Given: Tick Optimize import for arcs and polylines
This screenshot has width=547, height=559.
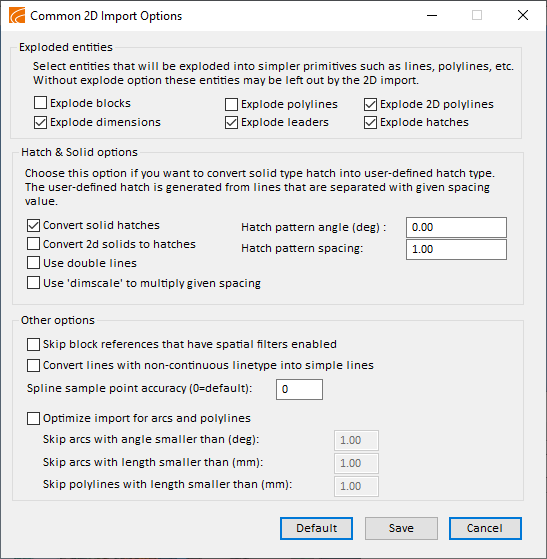Looking at the screenshot, I should 34,418.
